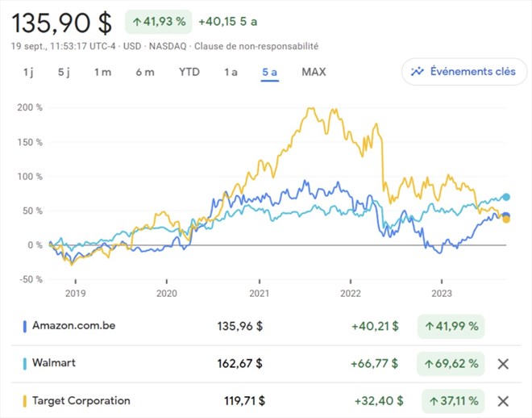
Task: Click Target price 119,71 $
Action: (244, 401)
